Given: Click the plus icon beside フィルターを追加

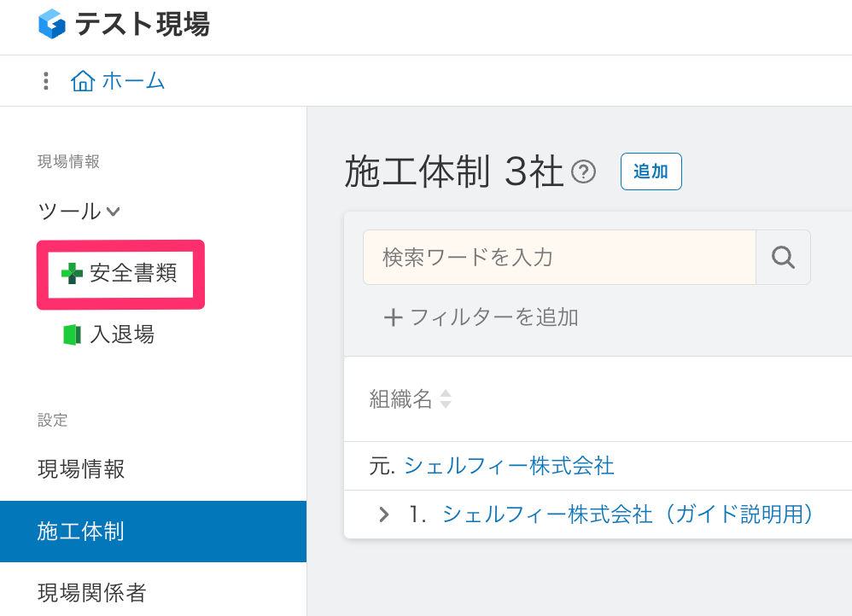Looking at the screenshot, I should point(393,317).
